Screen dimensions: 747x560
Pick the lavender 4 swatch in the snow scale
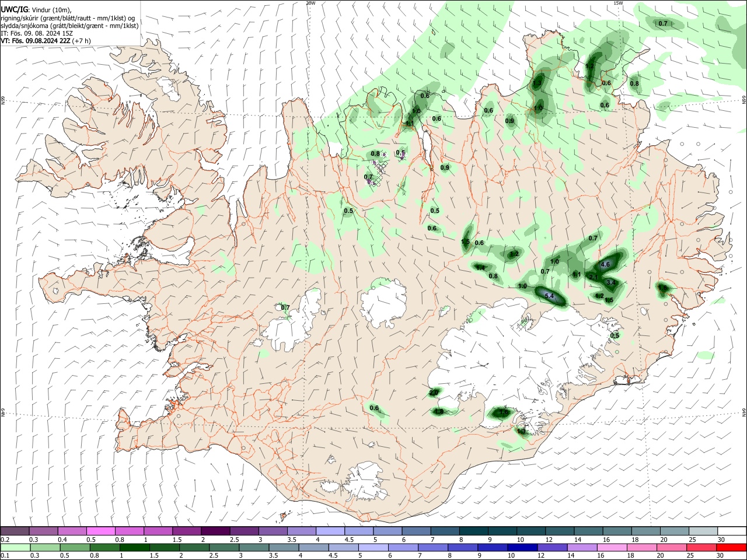329,531
